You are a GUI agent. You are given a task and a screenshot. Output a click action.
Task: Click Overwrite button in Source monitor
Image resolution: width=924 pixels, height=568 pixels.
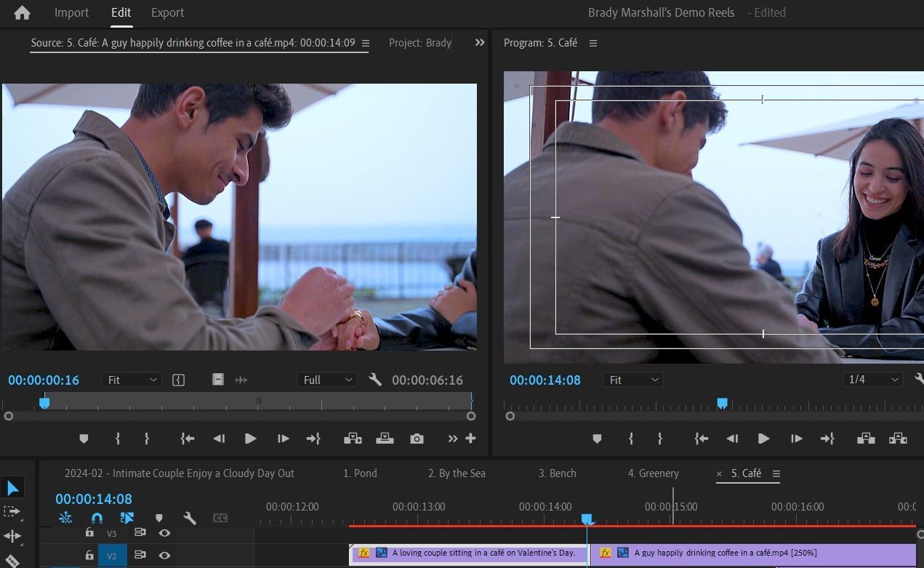pyautogui.click(x=385, y=439)
